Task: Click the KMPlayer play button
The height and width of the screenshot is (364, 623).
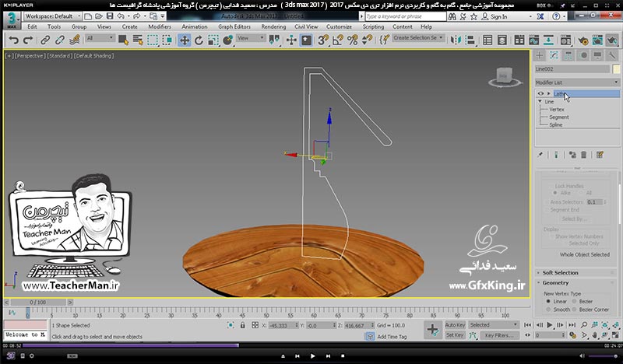Action: coord(312,356)
